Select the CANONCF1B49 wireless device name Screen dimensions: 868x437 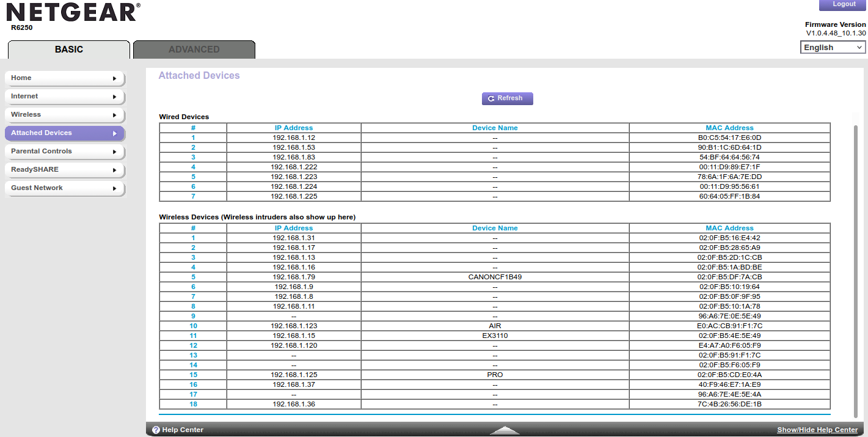495,277
